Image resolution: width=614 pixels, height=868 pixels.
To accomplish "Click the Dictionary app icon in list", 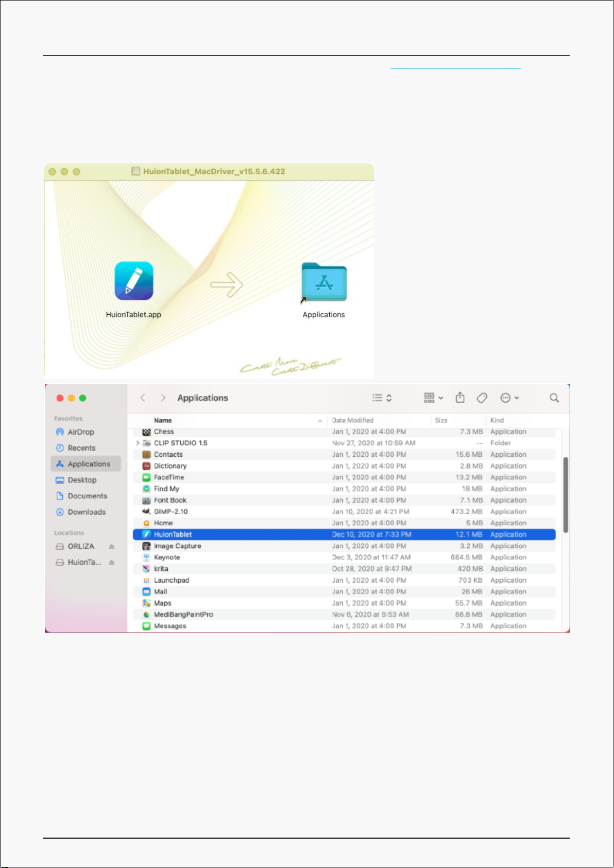I will click(146, 466).
